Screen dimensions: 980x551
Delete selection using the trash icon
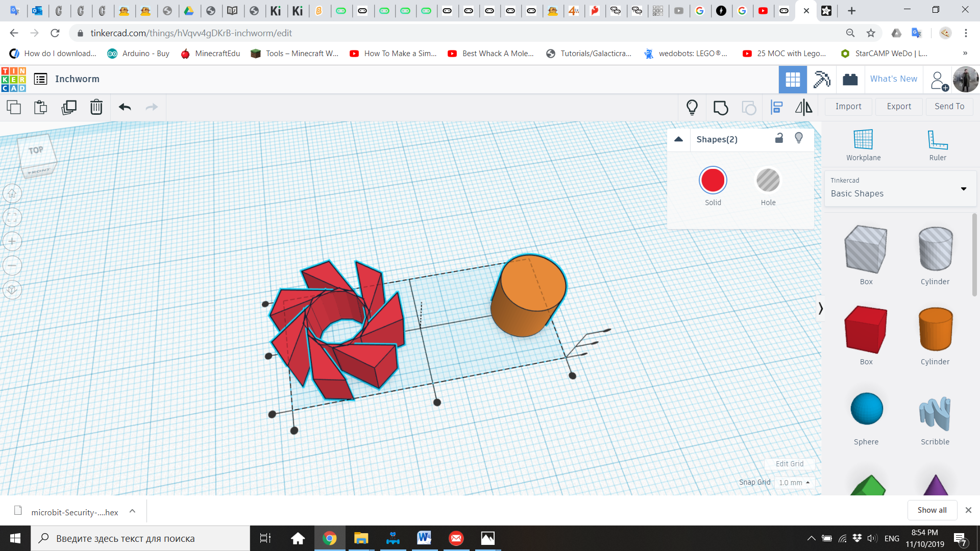click(96, 107)
